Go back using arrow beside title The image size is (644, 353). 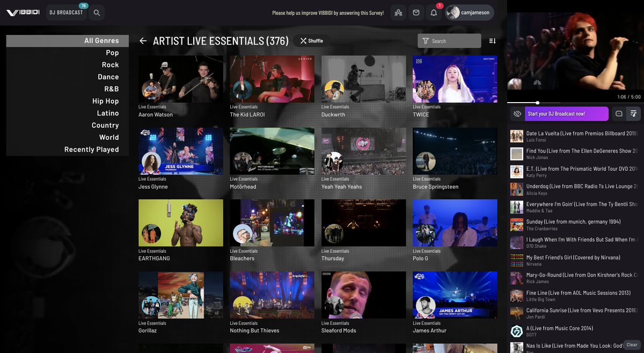143,41
